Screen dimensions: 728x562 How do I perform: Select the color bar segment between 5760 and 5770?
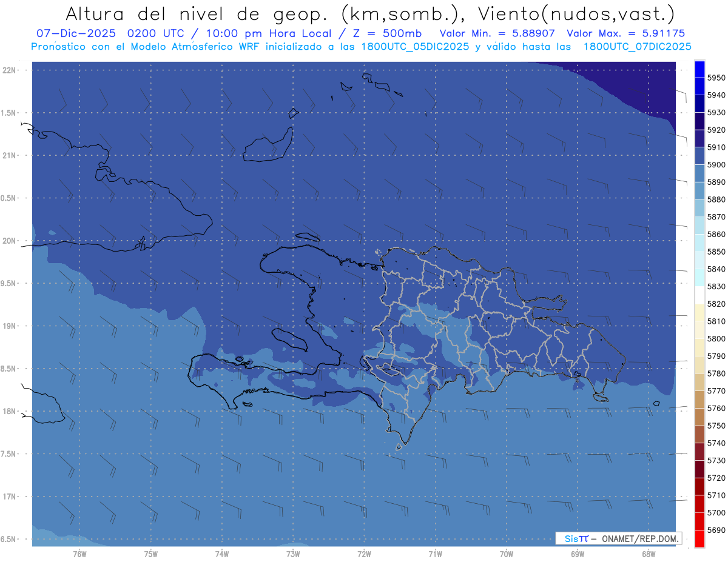pos(699,400)
